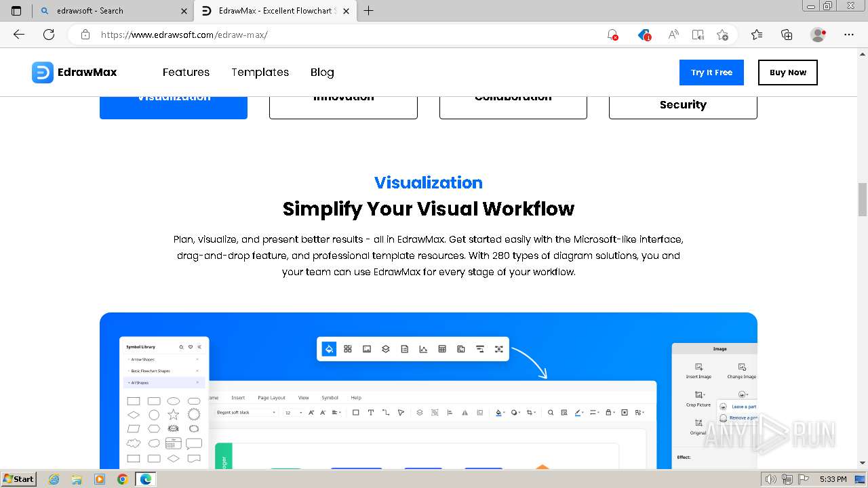Start Read aloud for this page
This screenshot has height=488, width=868.
tap(673, 35)
